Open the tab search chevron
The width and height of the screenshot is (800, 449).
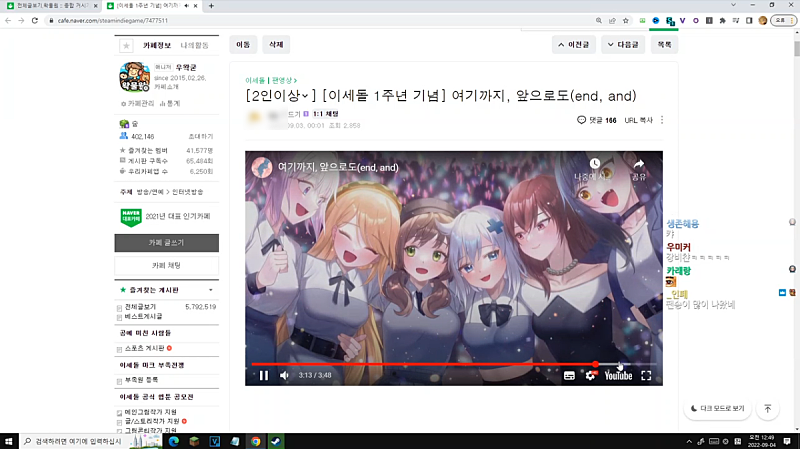733,5
